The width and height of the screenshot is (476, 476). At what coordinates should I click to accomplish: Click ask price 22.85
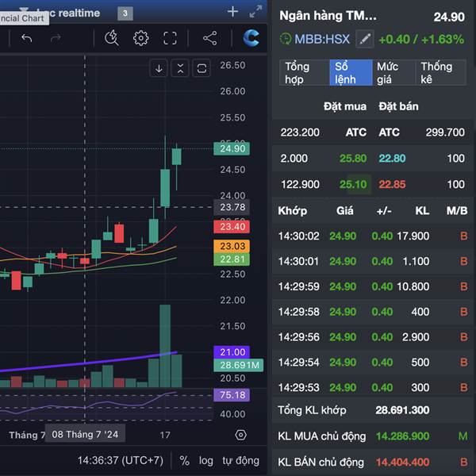pyautogui.click(x=392, y=184)
